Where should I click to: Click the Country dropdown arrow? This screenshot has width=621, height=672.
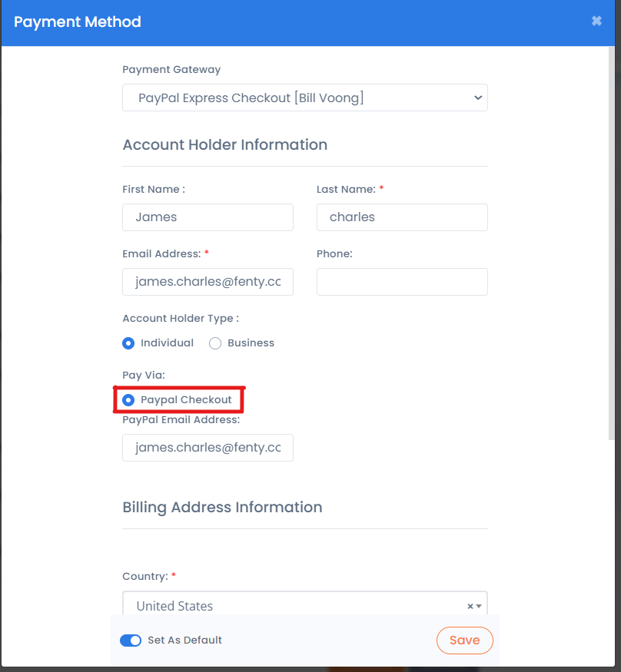(x=480, y=606)
